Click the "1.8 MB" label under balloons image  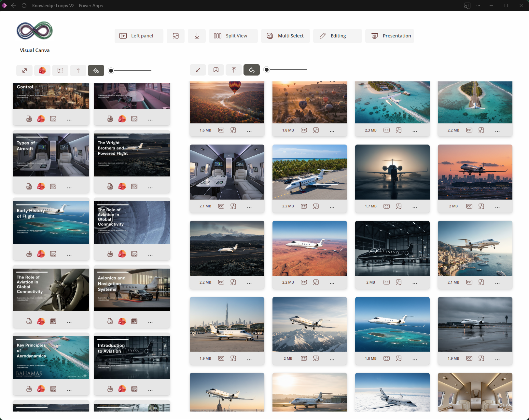click(288, 130)
